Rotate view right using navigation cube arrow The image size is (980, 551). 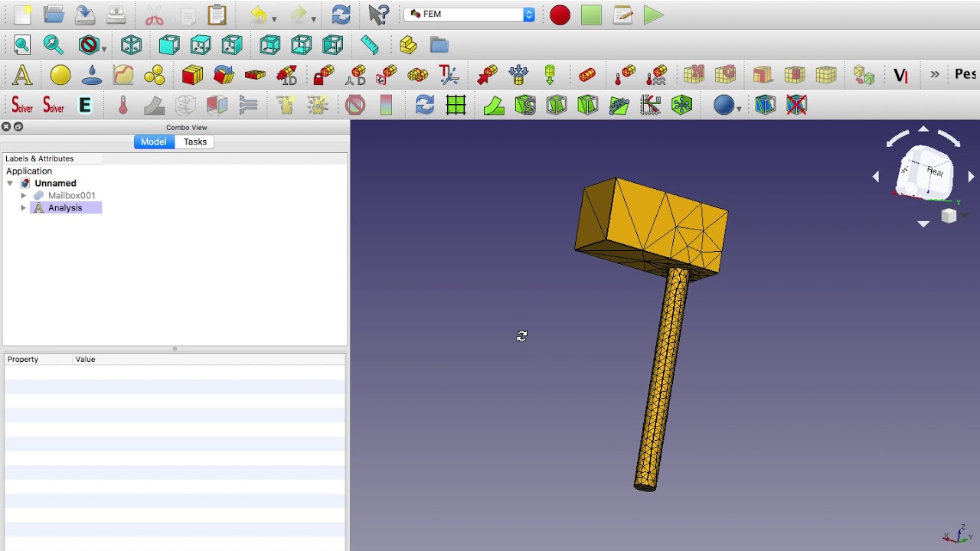click(x=971, y=177)
